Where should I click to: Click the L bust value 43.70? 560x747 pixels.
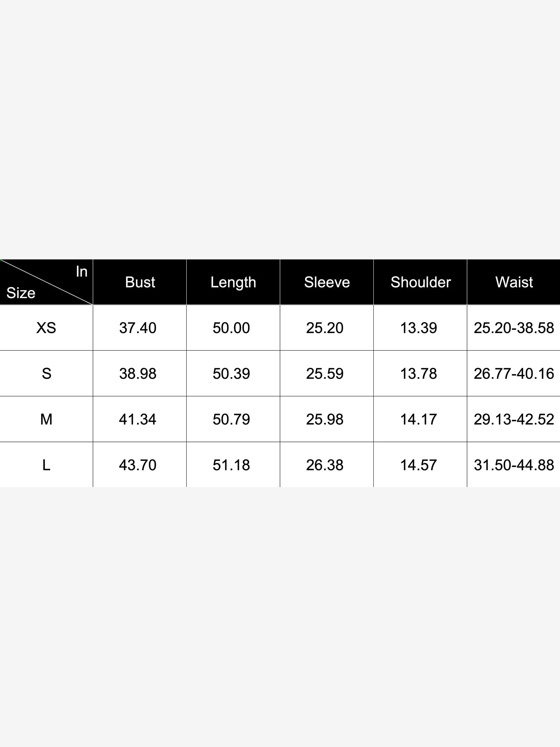point(138,465)
